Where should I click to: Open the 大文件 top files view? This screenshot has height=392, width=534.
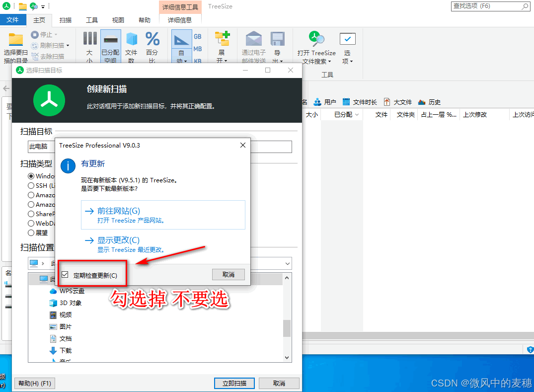[398, 102]
